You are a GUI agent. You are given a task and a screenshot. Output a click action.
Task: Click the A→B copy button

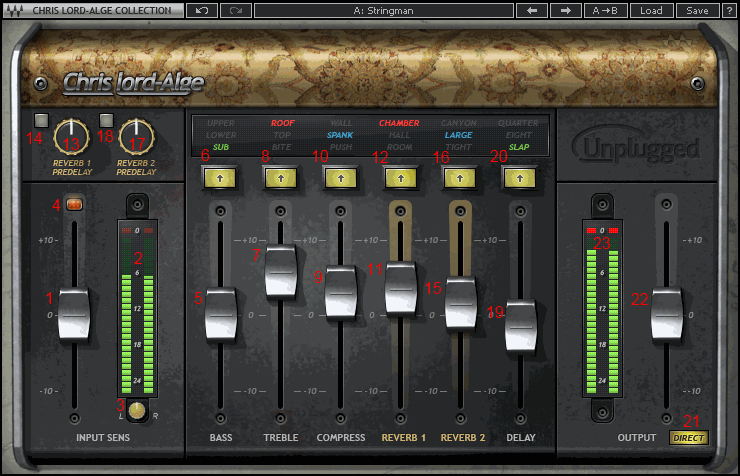tap(604, 10)
